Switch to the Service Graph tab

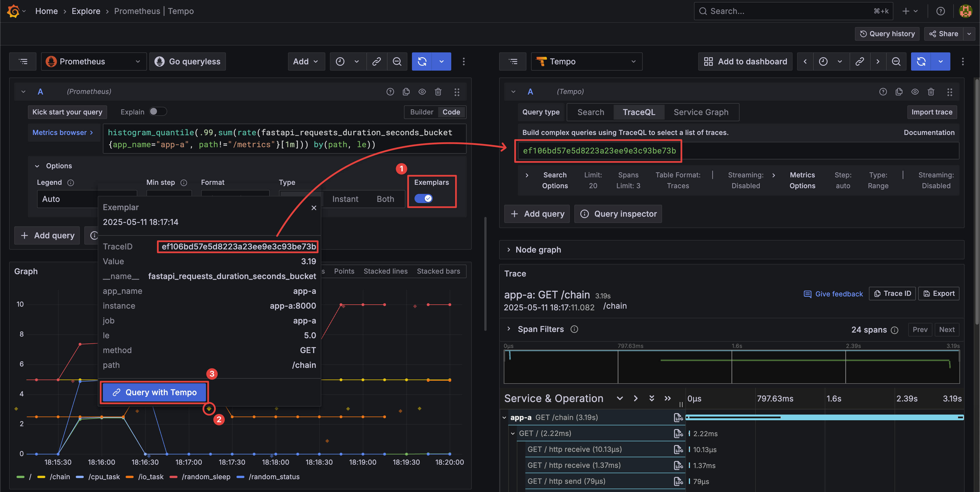point(701,112)
